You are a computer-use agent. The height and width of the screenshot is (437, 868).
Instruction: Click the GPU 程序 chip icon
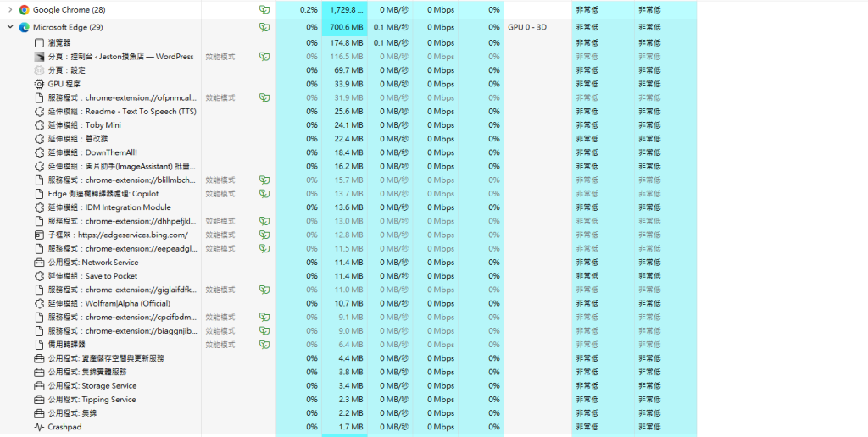click(39, 84)
